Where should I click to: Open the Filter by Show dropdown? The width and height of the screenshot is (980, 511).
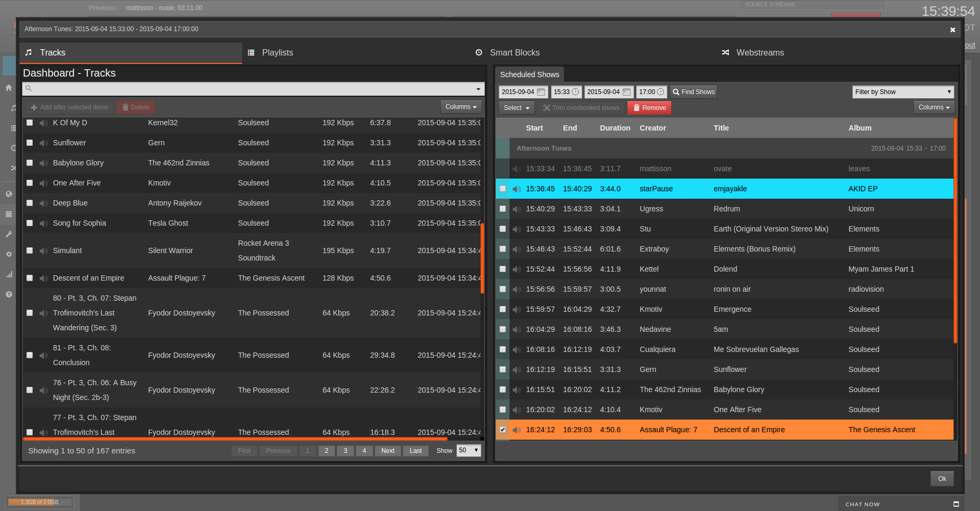[x=903, y=92]
